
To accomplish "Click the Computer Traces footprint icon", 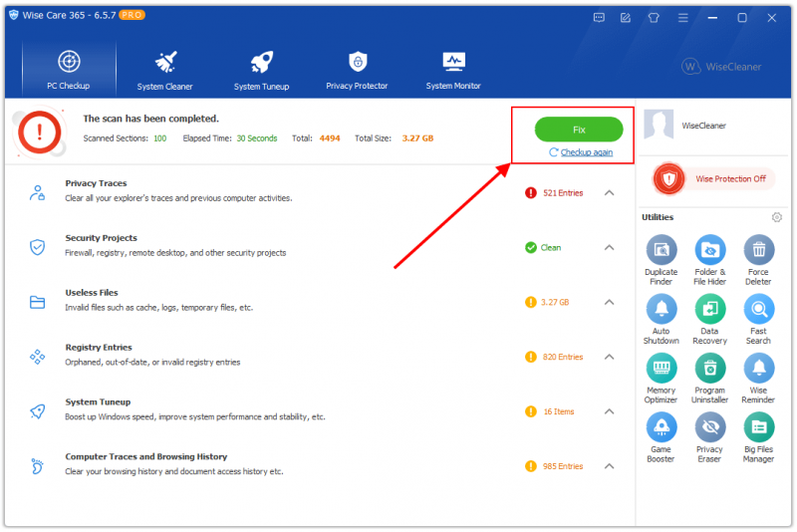I will click(37, 466).
